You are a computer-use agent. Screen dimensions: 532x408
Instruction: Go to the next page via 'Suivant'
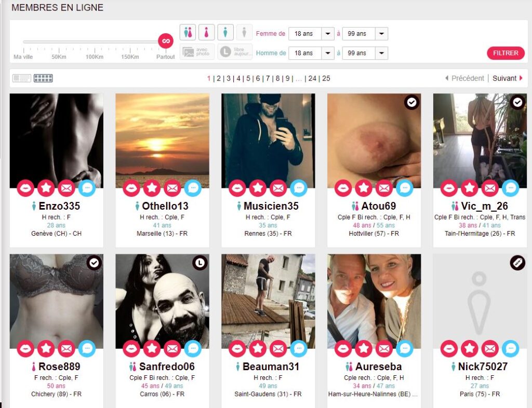click(x=507, y=78)
